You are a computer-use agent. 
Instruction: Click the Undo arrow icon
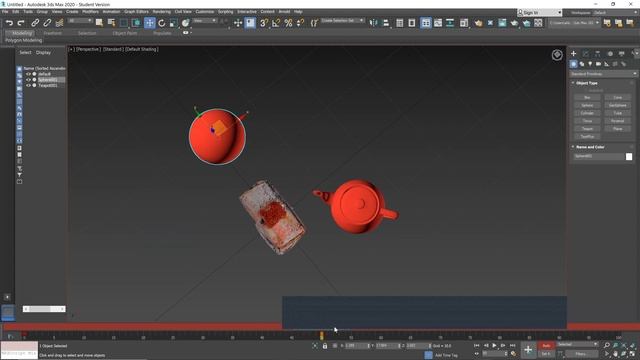pyautogui.click(x=9, y=23)
